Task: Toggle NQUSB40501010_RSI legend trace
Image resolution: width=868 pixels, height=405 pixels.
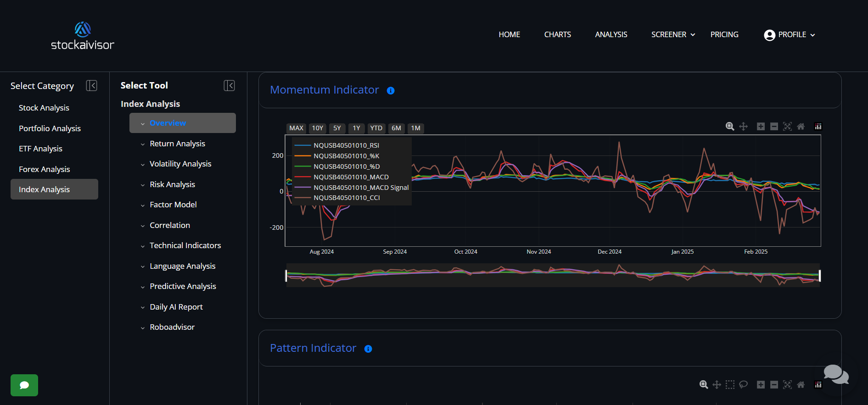Action: (x=346, y=145)
